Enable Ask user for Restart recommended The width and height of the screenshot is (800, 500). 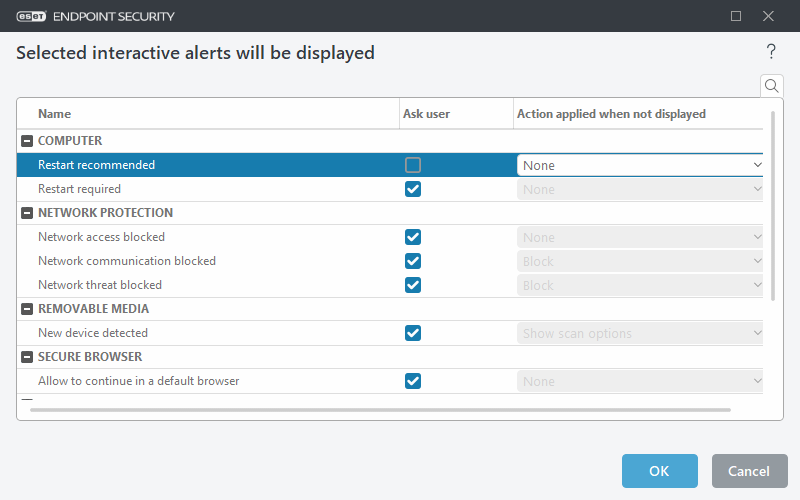(x=413, y=165)
